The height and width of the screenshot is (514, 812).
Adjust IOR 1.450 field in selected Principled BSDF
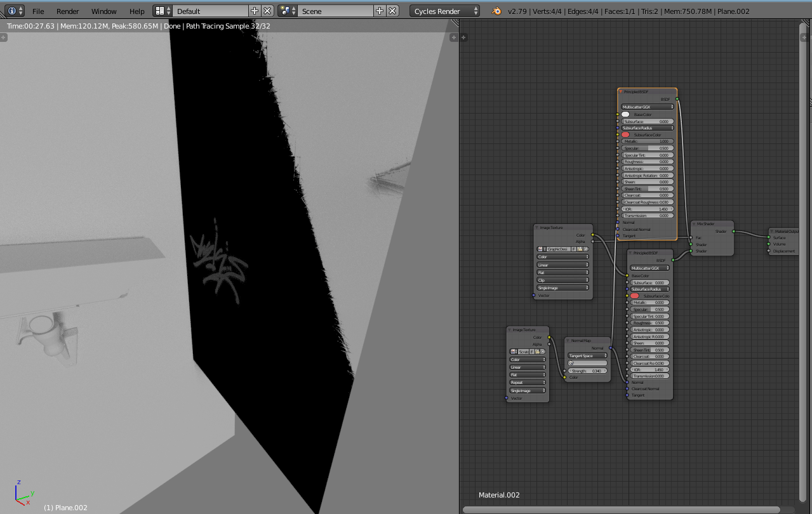click(x=647, y=209)
